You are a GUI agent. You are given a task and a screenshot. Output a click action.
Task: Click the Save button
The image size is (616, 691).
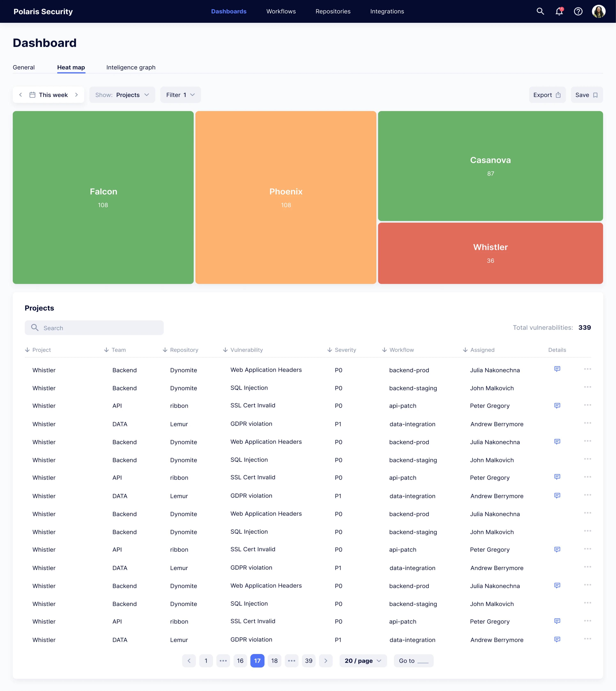(587, 95)
